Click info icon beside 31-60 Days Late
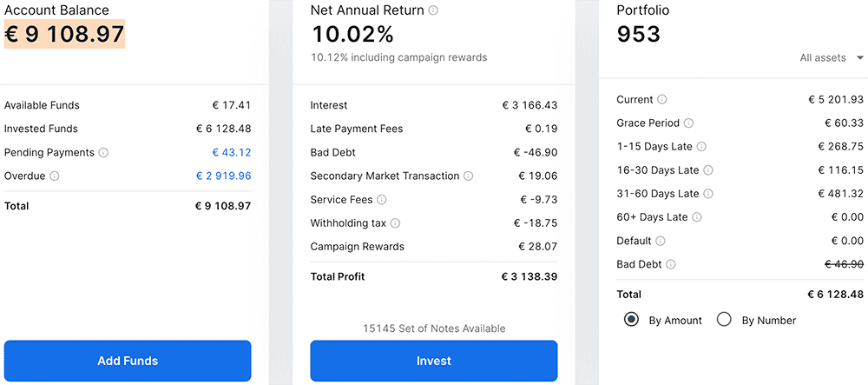This screenshot has height=385, width=868. [707, 194]
